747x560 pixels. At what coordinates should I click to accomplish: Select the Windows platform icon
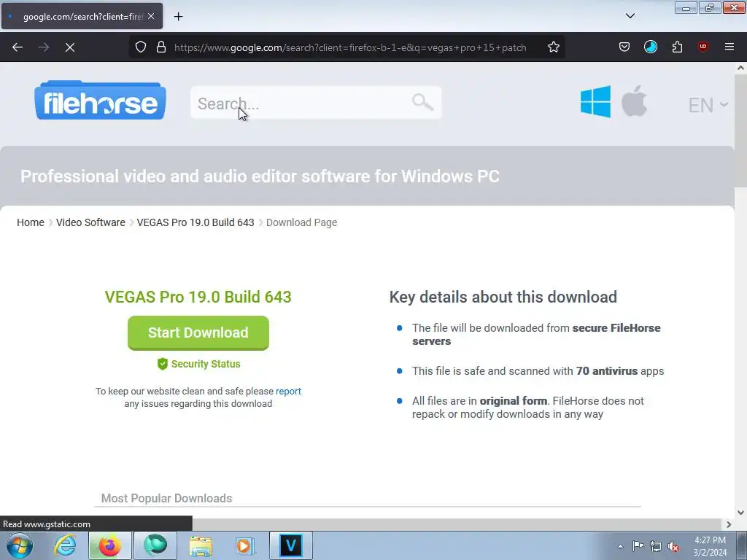595,101
